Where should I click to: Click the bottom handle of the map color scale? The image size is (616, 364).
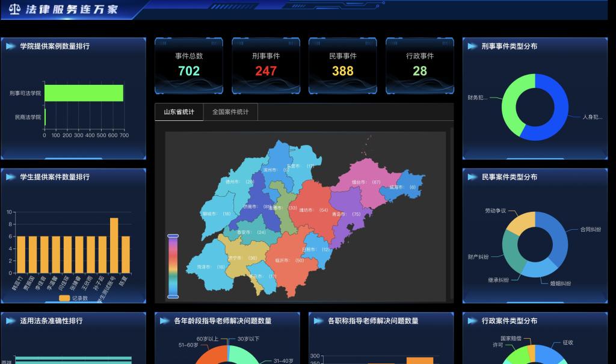coord(173,297)
